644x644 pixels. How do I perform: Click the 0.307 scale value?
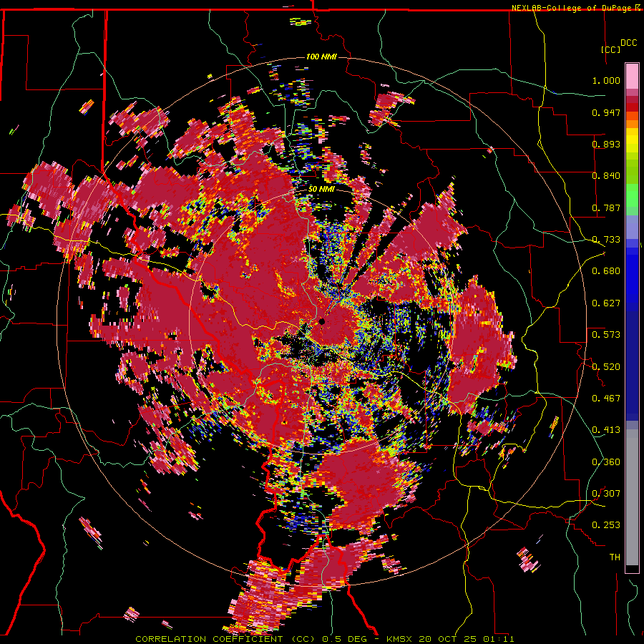click(x=606, y=493)
